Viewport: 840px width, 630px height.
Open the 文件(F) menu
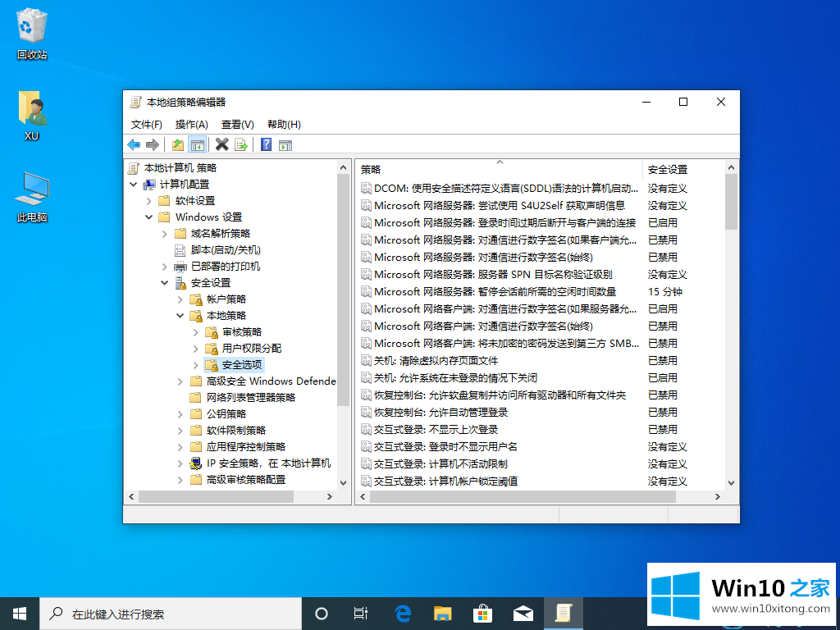point(146,125)
